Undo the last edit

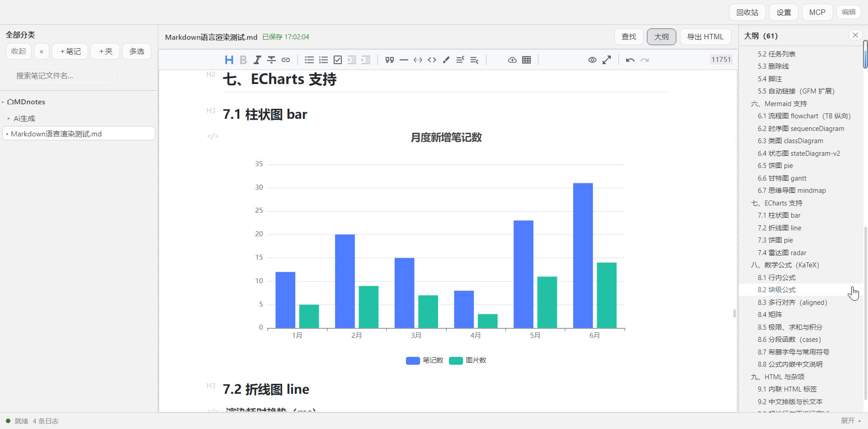[630, 60]
